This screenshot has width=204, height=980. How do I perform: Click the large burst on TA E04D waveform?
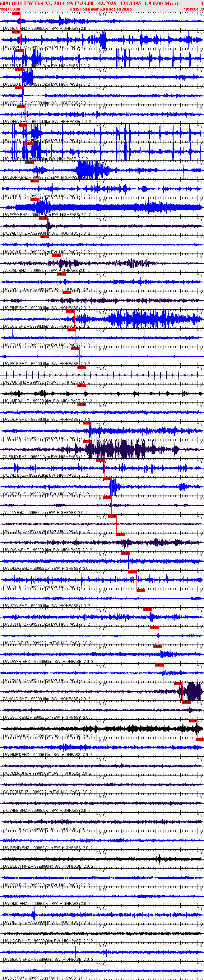pyautogui.click(x=118, y=450)
